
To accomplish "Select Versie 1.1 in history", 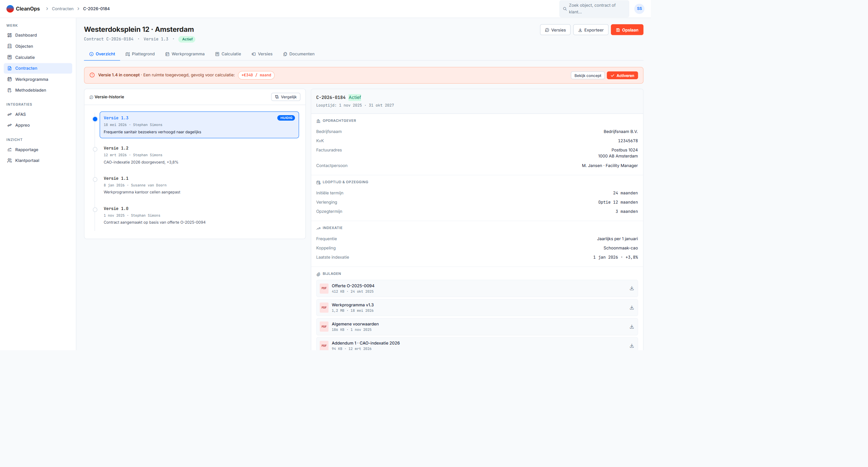I will point(199,185).
